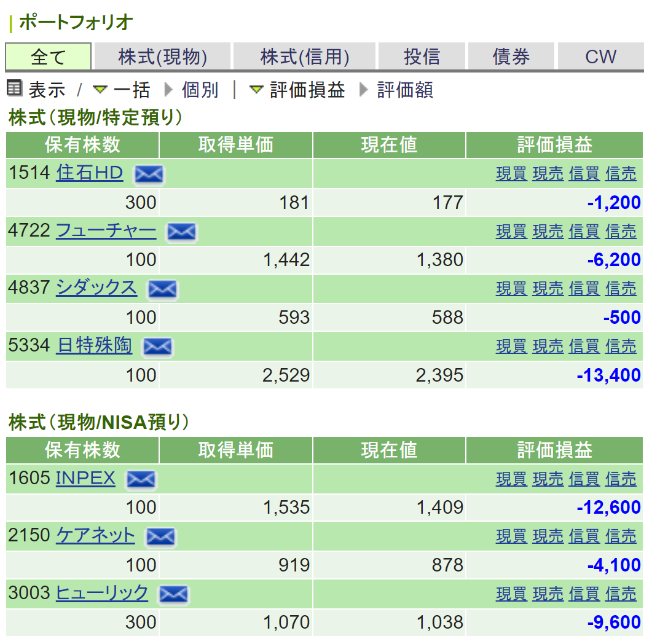Click 信買 for ケアネット
The height and width of the screenshot is (644, 652).
tap(584, 536)
